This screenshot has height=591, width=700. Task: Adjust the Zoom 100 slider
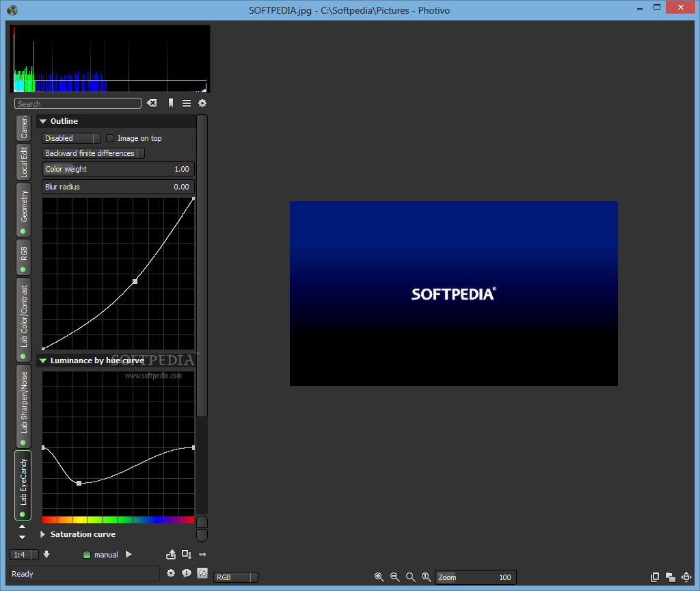click(x=476, y=577)
